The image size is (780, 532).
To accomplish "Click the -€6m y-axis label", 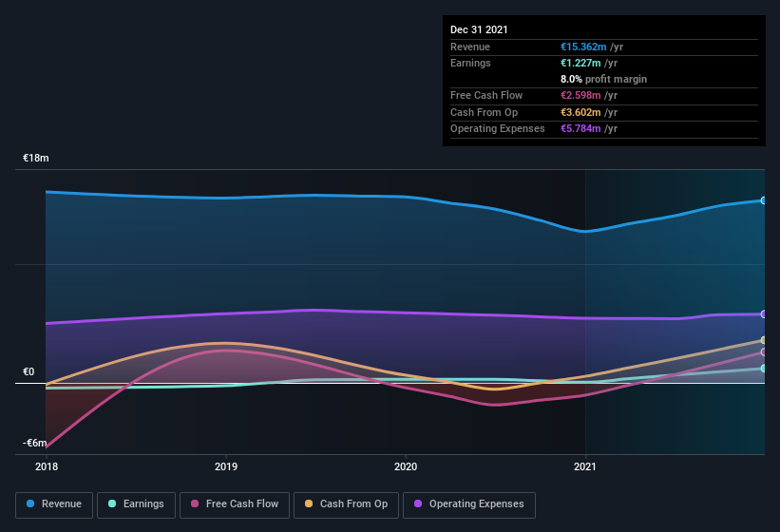I will tap(35, 443).
